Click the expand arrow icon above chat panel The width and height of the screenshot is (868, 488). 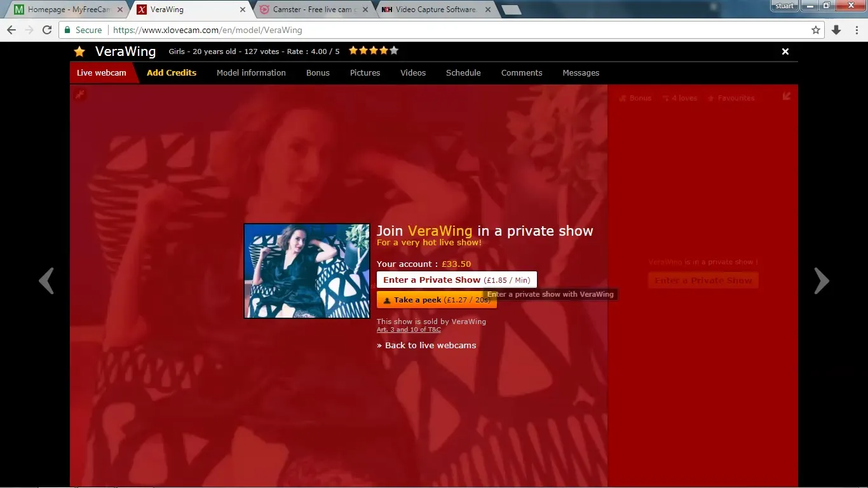click(787, 96)
